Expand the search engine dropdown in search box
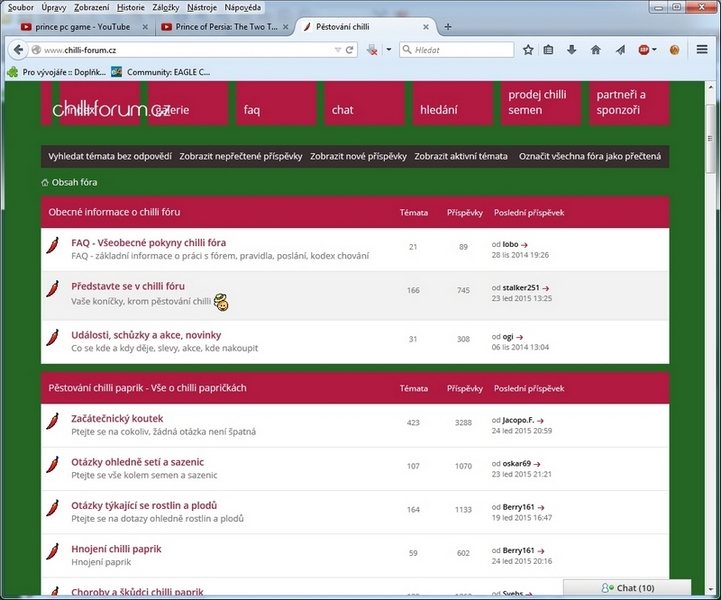 coord(409,49)
